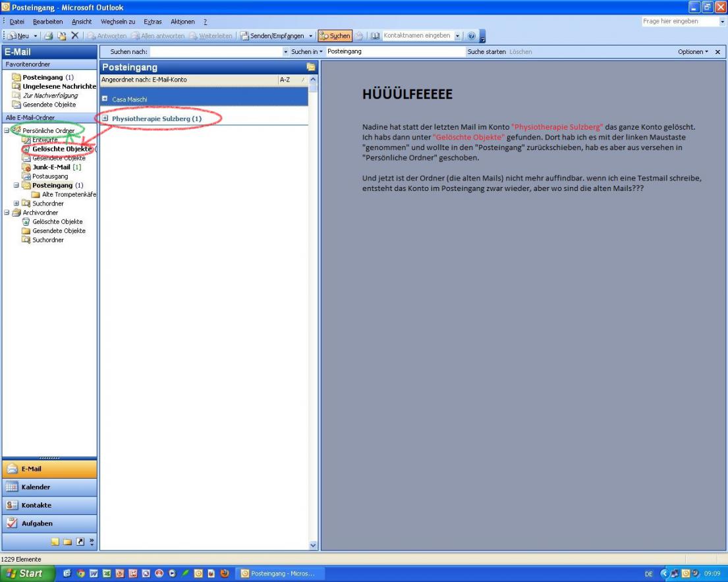728x582 pixels.
Task: Open the Wechseln zu menu
Action: click(118, 21)
